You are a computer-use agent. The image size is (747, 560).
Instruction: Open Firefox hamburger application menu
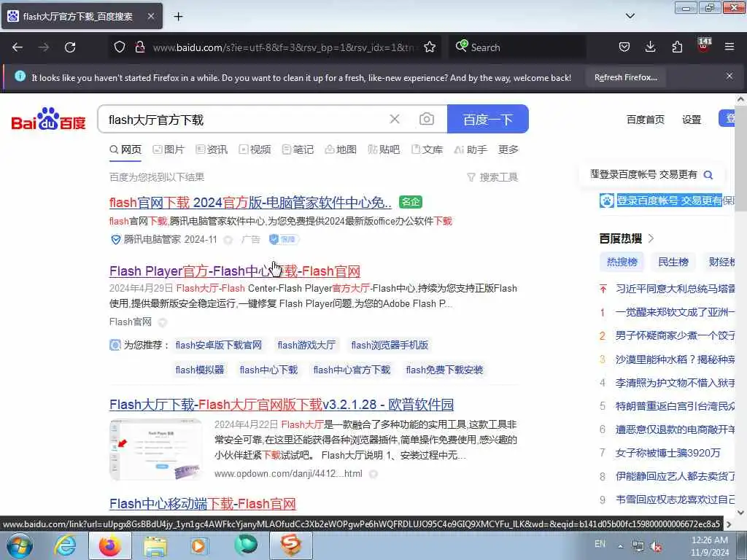tap(729, 47)
